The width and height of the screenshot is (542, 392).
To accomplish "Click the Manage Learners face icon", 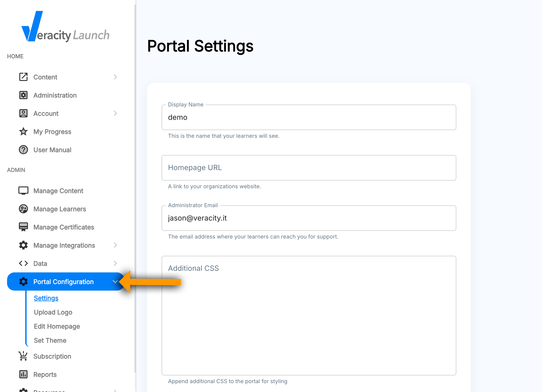I will click(23, 209).
